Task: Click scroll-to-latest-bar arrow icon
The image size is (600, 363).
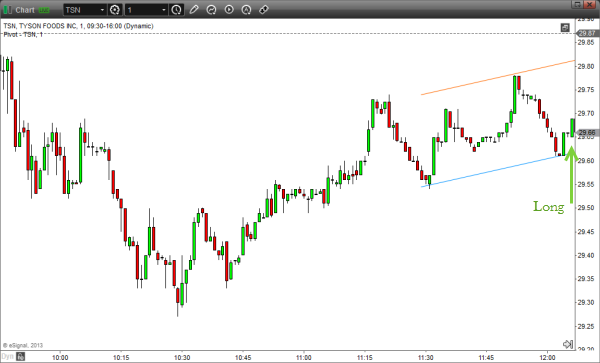Action: click(568, 344)
